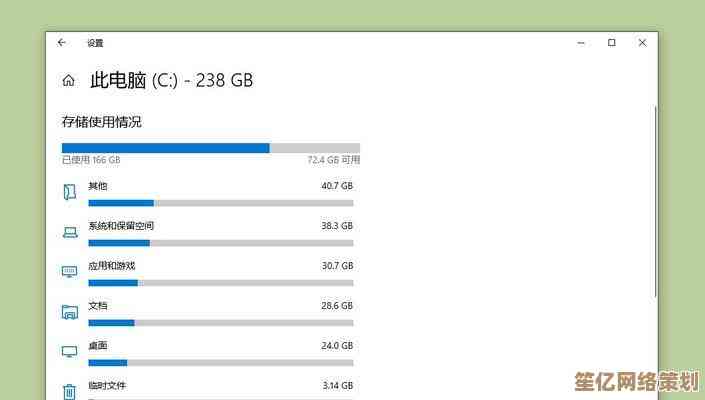Click the 其他 category icon
The height and width of the screenshot is (400, 705).
[x=69, y=191]
